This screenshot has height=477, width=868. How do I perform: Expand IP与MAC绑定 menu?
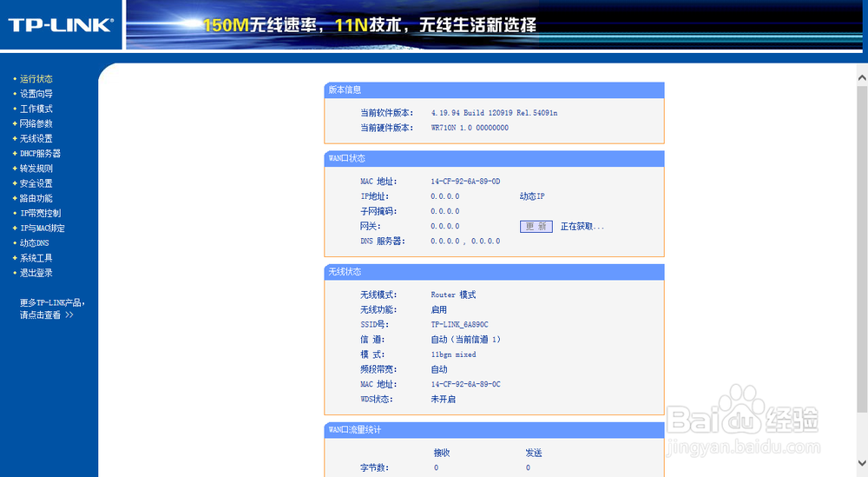pyautogui.click(x=42, y=229)
